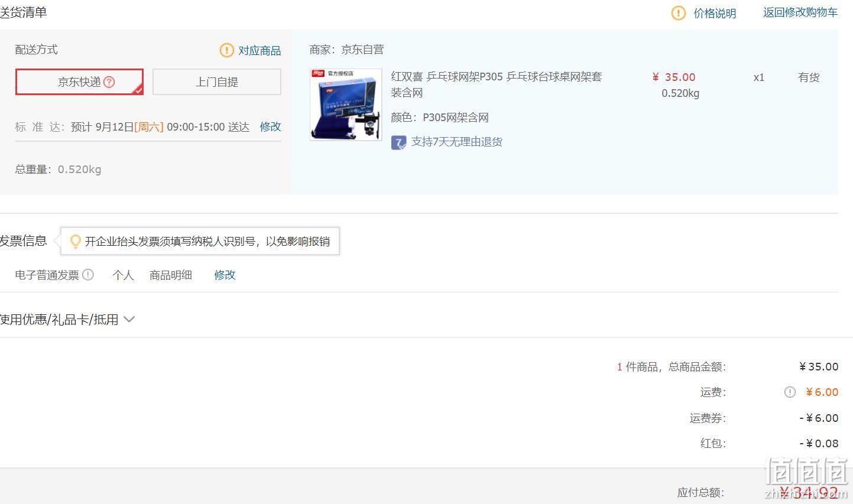Click the 运费券 discount -￥6.00 value

[819, 418]
